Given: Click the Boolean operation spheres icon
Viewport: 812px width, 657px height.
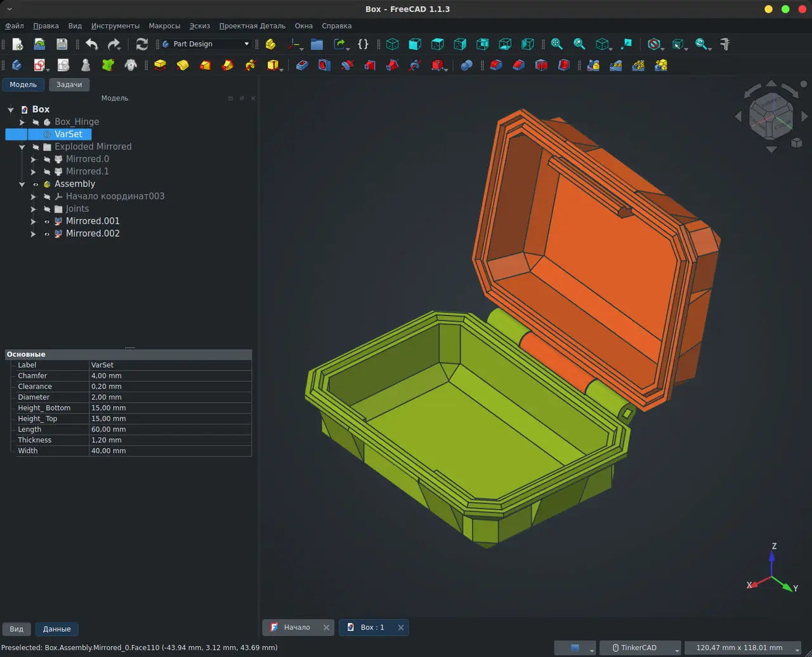Looking at the screenshot, I should pyautogui.click(x=466, y=65).
